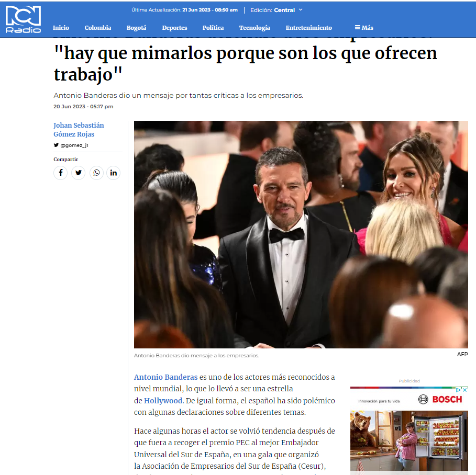
Task: Select Política in navigation bar
Action: (213, 28)
